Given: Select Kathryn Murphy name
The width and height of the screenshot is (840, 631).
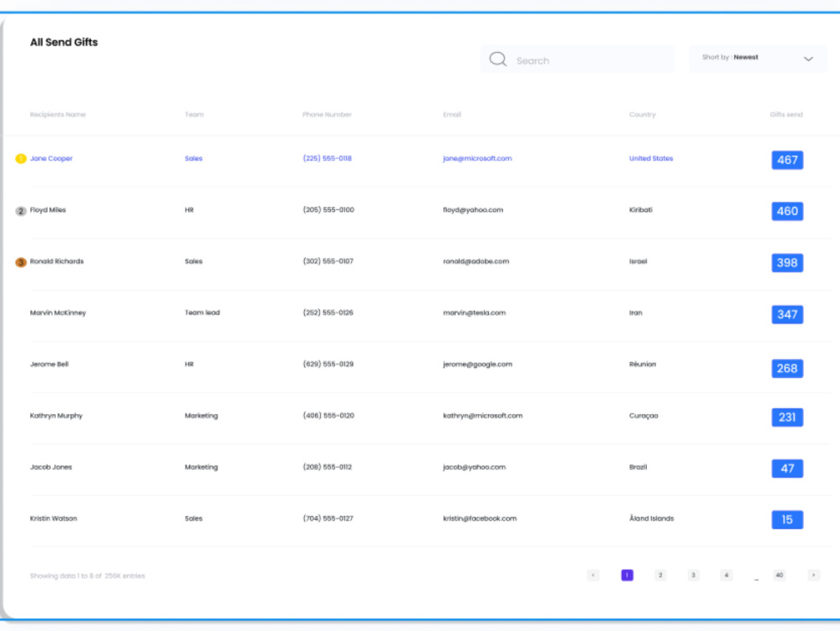Looking at the screenshot, I should pos(56,416).
